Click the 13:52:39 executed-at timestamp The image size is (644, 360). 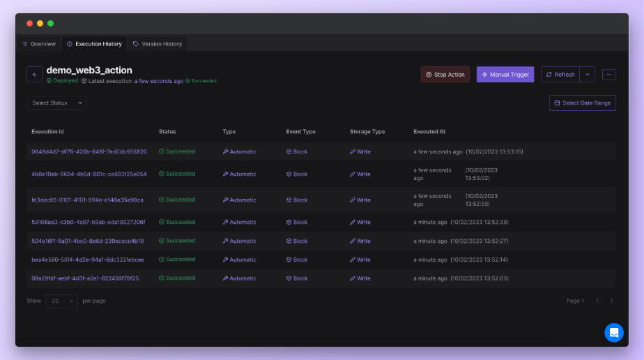point(480,222)
